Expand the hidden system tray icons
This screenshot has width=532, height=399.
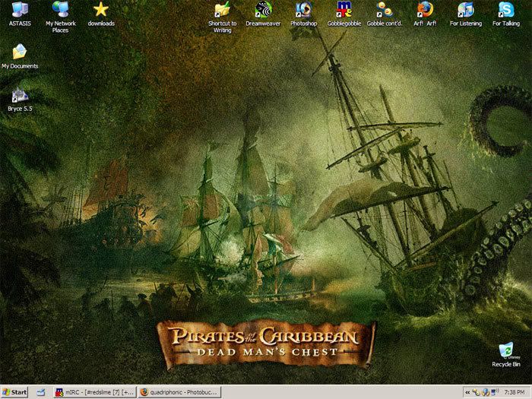tap(467, 391)
